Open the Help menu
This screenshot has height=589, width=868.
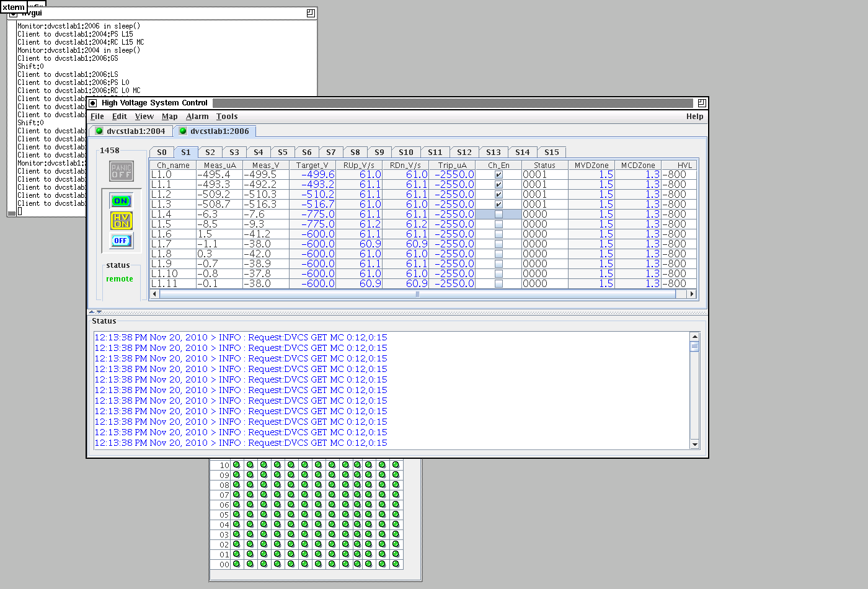pyautogui.click(x=694, y=117)
